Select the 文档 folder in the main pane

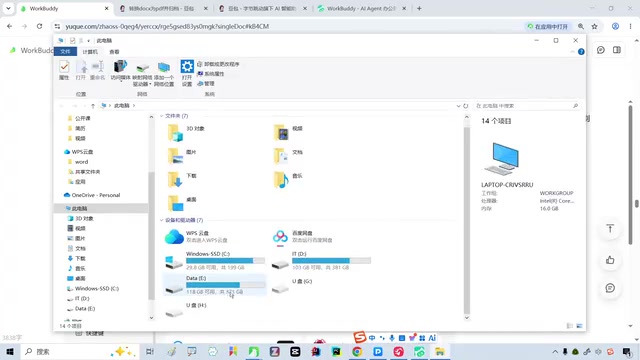coord(288,156)
